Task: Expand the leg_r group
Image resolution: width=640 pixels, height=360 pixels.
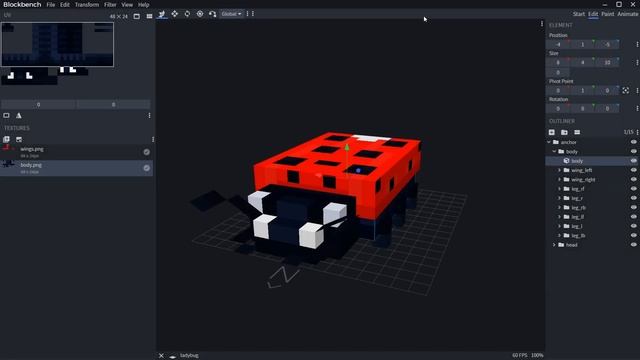Action: point(560,198)
